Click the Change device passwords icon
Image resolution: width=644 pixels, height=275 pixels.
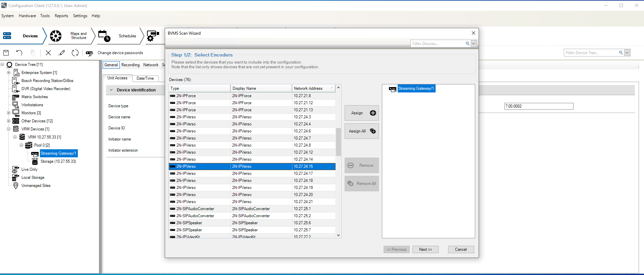[89, 53]
